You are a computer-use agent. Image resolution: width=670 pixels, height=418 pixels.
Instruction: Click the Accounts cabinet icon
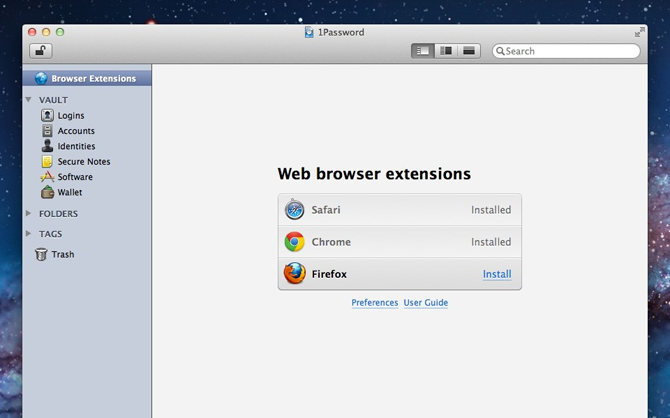47,131
